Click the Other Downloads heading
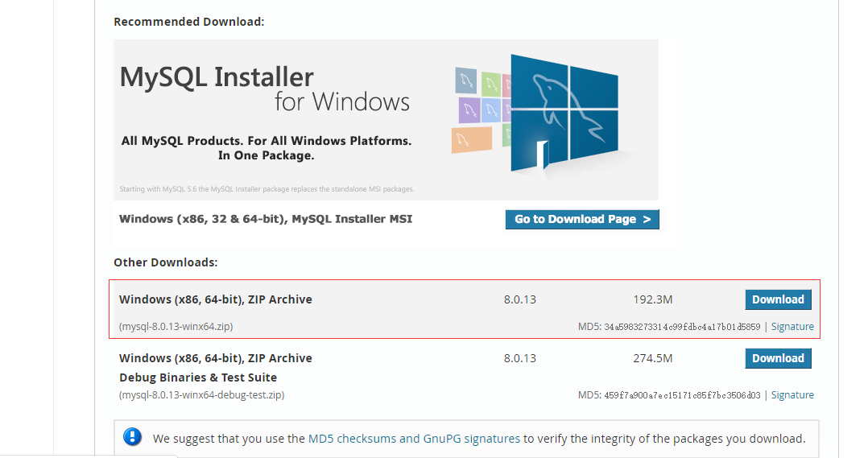This screenshot has height=458, width=868. pos(166,262)
